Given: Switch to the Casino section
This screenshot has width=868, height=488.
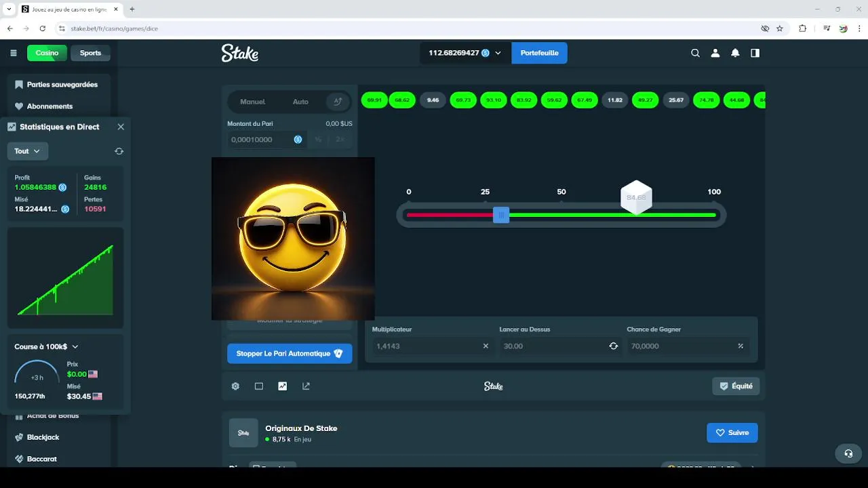Looking at the screenshot, I should [47, 53].
